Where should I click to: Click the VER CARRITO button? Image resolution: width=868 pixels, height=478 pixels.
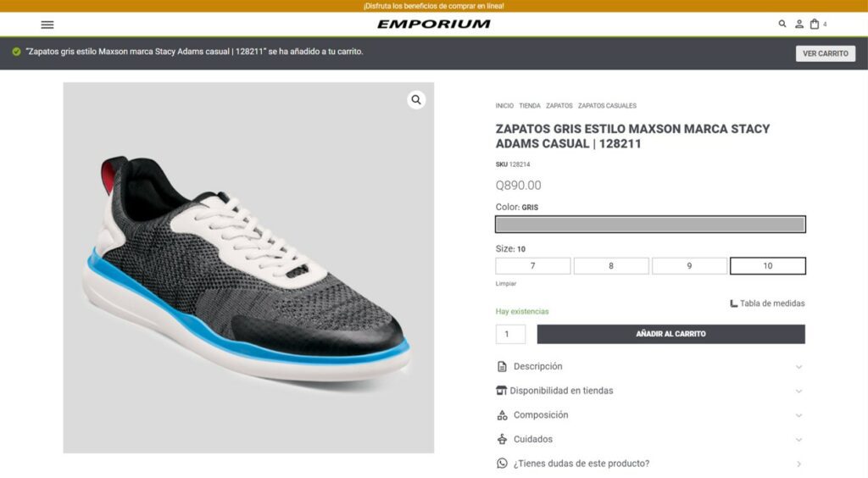click(x=825, y=53)
